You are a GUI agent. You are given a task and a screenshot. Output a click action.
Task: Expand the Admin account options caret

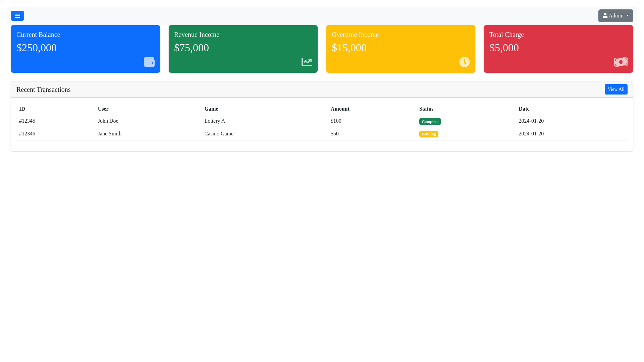tap(628, 15)
